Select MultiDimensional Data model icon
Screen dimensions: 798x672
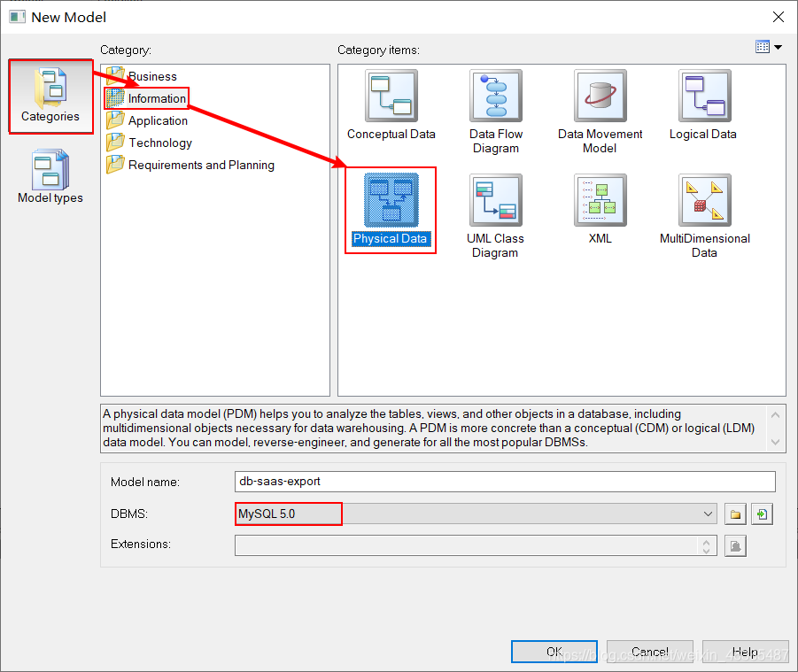click(x=704, y=200)
